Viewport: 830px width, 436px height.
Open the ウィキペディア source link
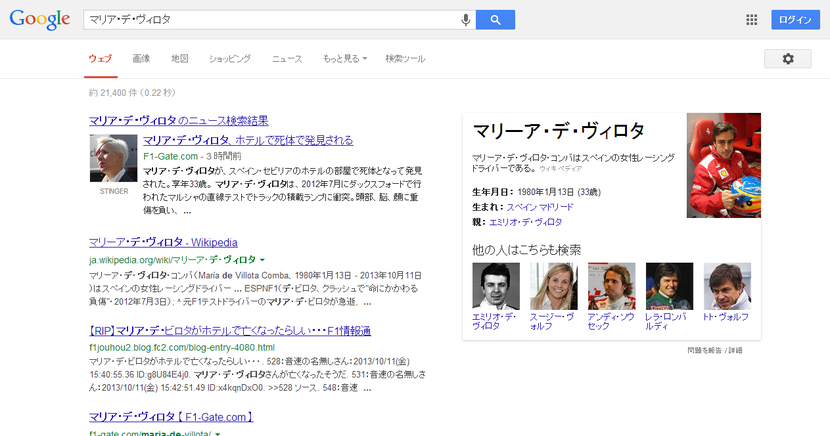[x=561, y=169]
